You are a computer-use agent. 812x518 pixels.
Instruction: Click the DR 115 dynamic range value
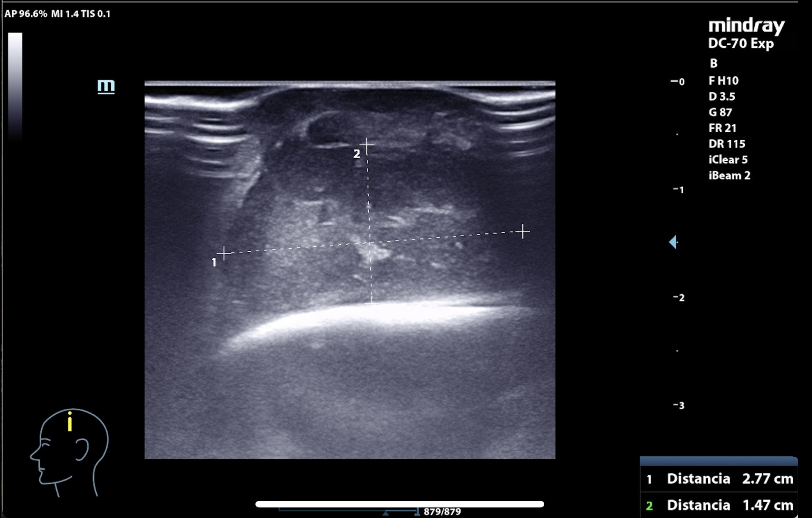pyautogui.click(x=727, y=144)
